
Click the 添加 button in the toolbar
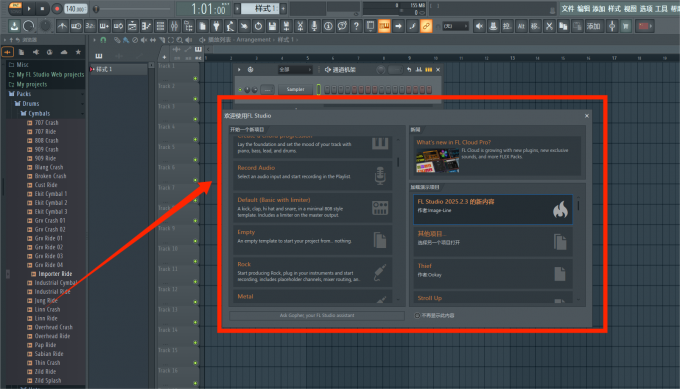click(594, 26)
